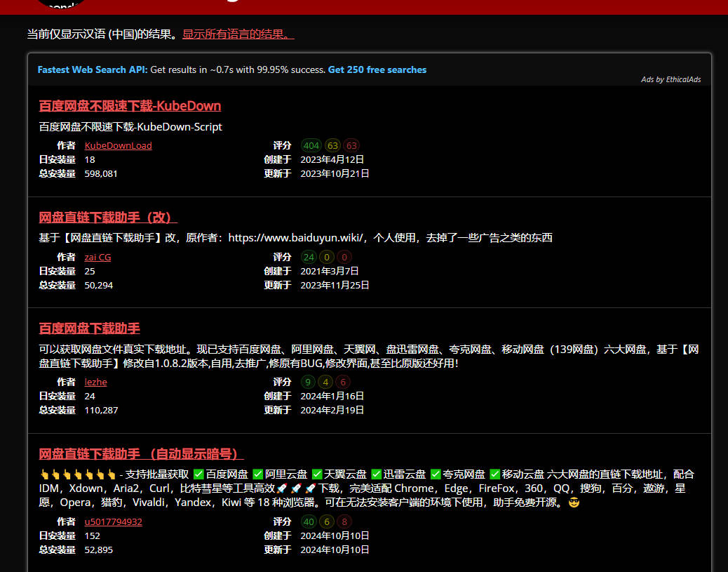The width and height of the screenshot is (728, 572).
Task: Click the green 40 rating badge
Action: [309, 521]
